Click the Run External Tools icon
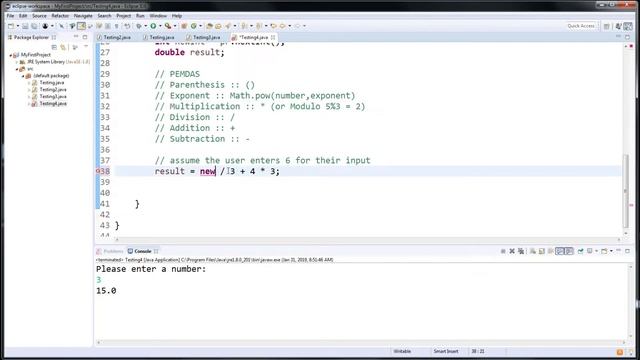The image size is (640, 360). click(x=168, y=26)
